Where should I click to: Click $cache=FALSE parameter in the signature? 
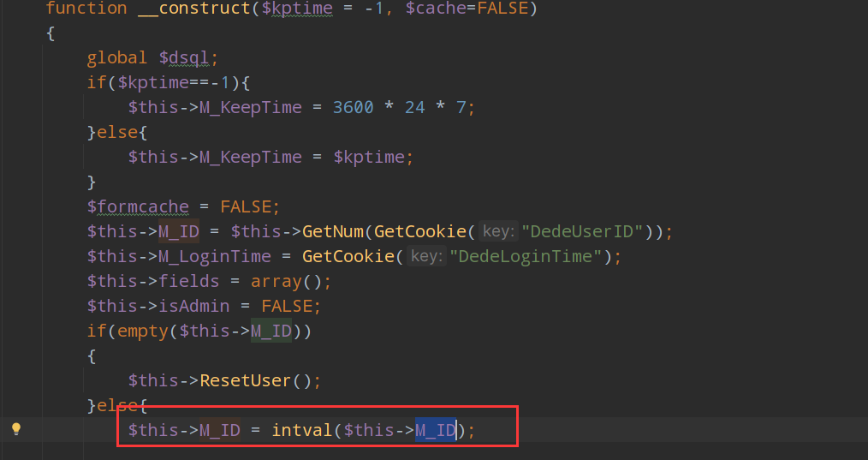tap(467, 9)
